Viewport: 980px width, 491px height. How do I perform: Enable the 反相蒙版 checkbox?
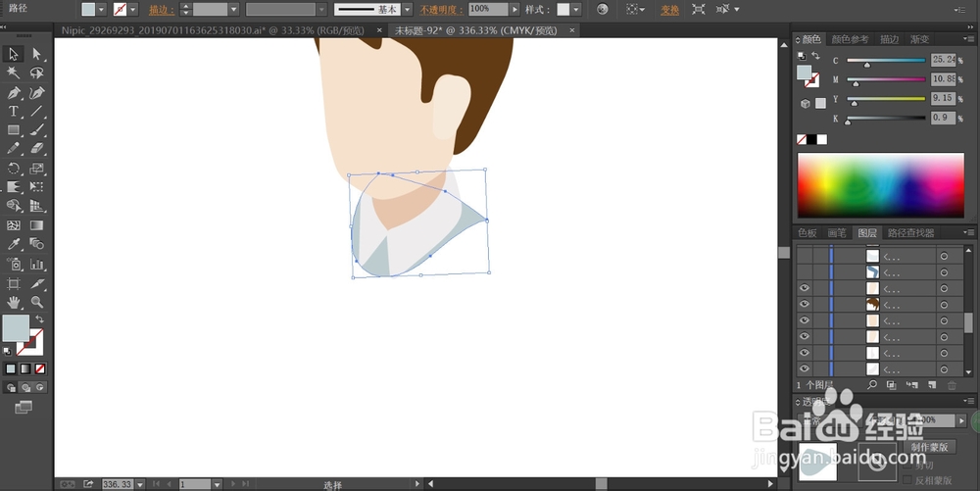tap(907, 480)
